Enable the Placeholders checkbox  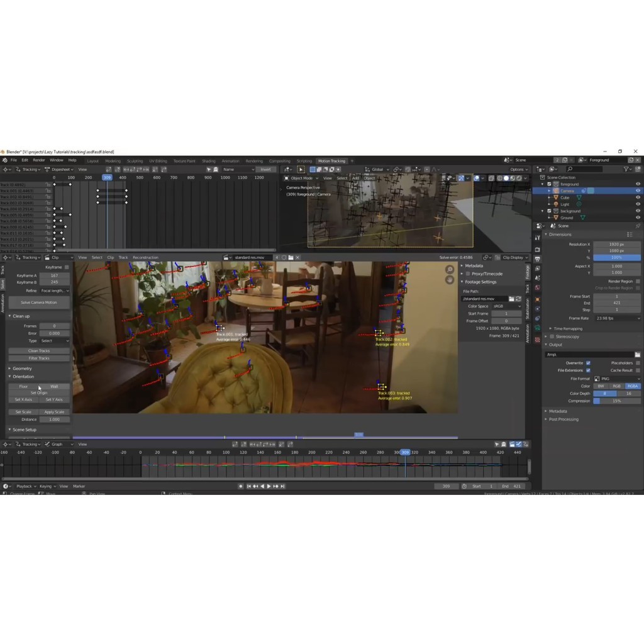638,363
